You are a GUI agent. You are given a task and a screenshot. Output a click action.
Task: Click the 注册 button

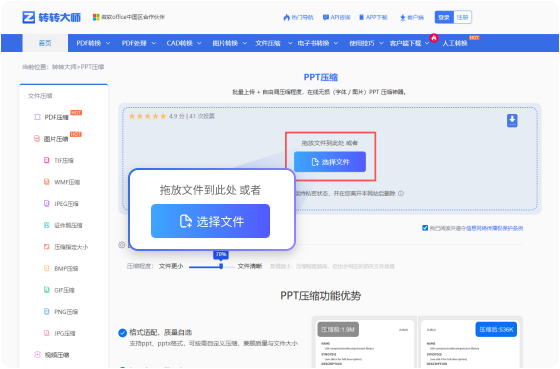pos(462,17)
